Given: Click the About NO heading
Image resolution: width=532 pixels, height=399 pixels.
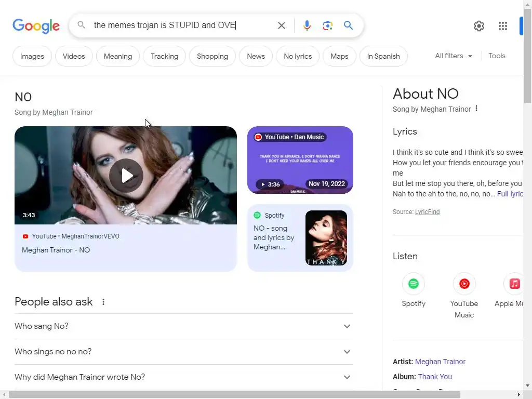Looking at the screenshot, I should [425, 94].
